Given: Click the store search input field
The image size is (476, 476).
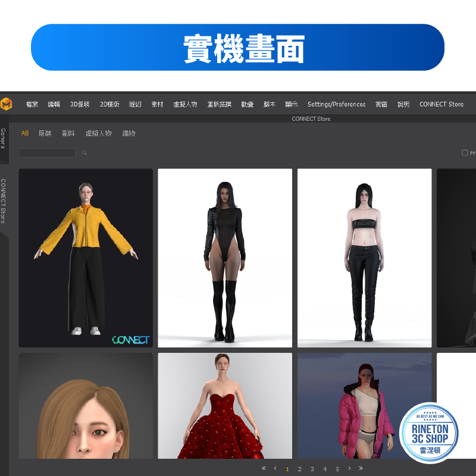Looking at the screenshot, I should pyautogui.click(x=47, y=153).
